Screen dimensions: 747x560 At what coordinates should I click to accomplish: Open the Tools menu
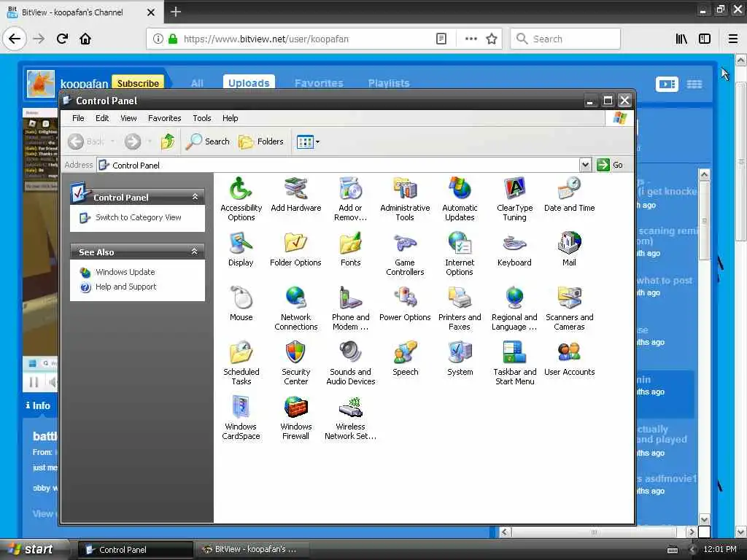pyautogui.click(x=201, y=118)
